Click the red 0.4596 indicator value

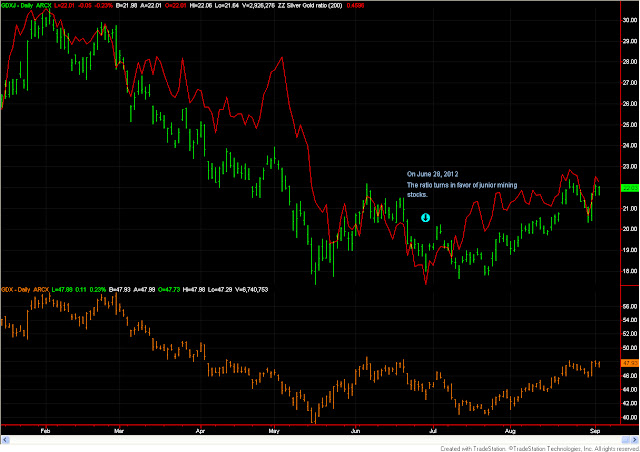[x=355, y=6]
